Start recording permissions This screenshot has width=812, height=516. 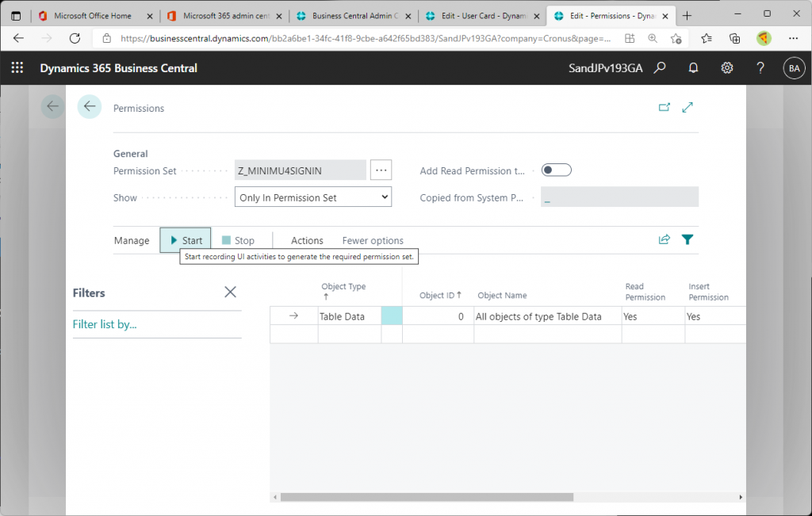point(186,240)
